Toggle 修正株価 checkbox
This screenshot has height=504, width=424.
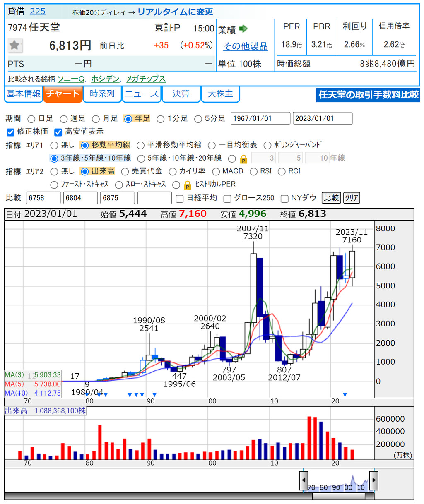[11, 132]
